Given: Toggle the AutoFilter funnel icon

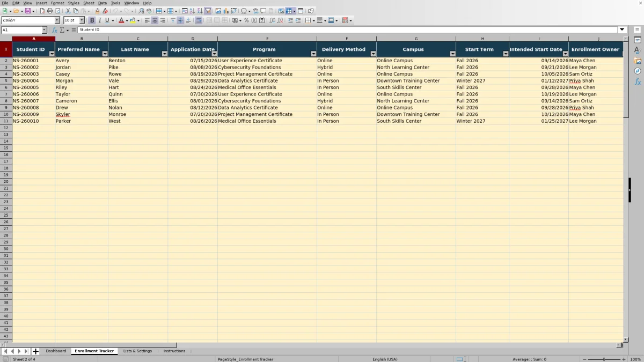Looking at the screenshot, I should (x=208, y=11).
